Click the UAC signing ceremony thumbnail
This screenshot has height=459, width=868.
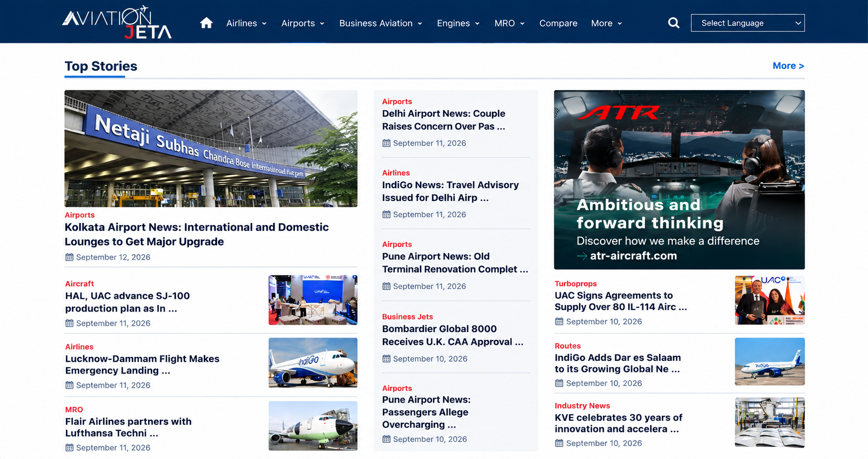[x=770, y=300]
